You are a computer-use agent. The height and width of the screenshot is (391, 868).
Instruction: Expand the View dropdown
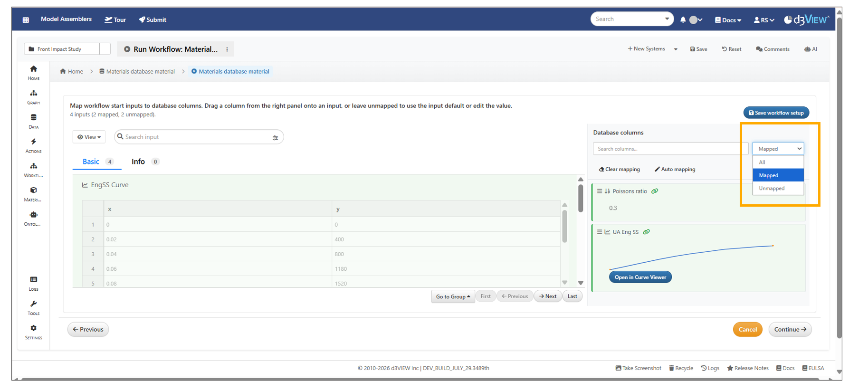coord(89,137)
